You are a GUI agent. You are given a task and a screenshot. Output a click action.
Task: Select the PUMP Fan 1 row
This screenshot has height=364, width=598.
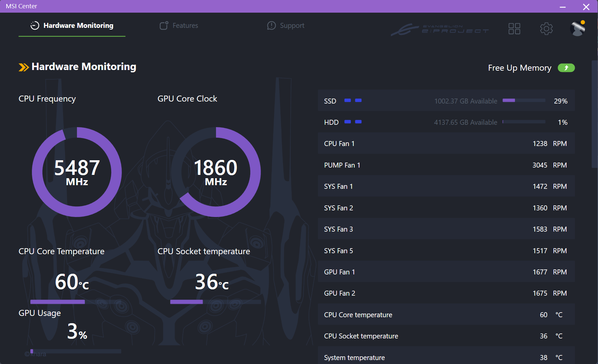tap(446, 165)
